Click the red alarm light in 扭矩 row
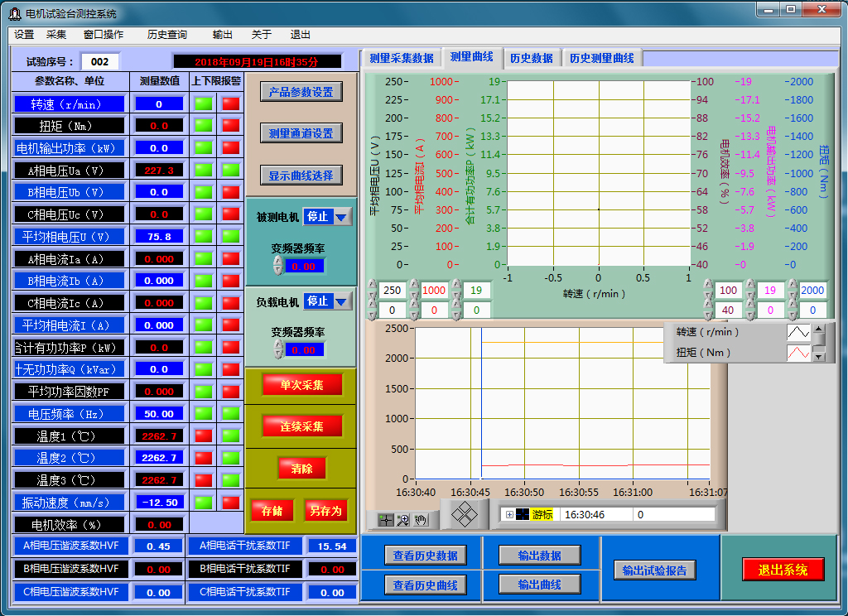Screen dimensions: 848x616 coord(231,126)
